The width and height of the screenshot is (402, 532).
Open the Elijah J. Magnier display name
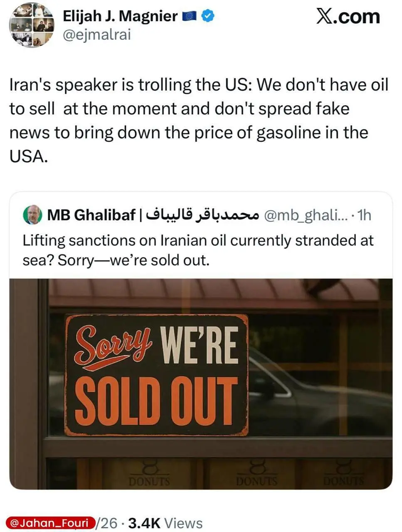click(120, 16)
